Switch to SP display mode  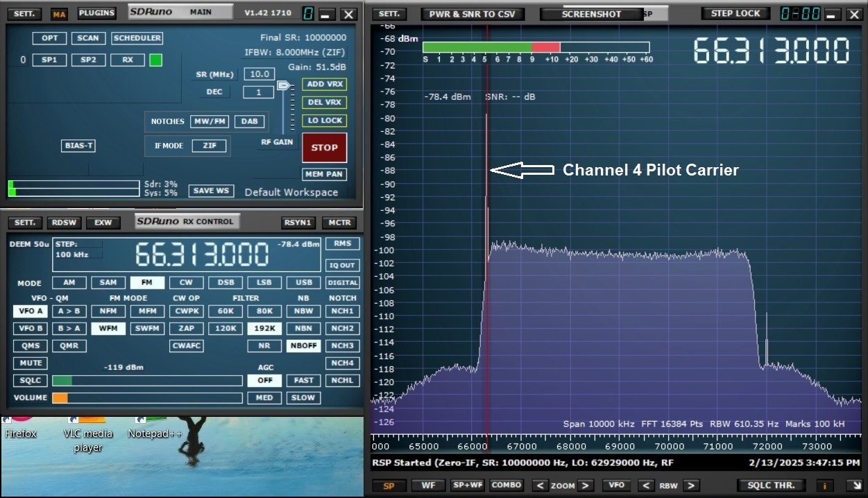pos(389,486)
